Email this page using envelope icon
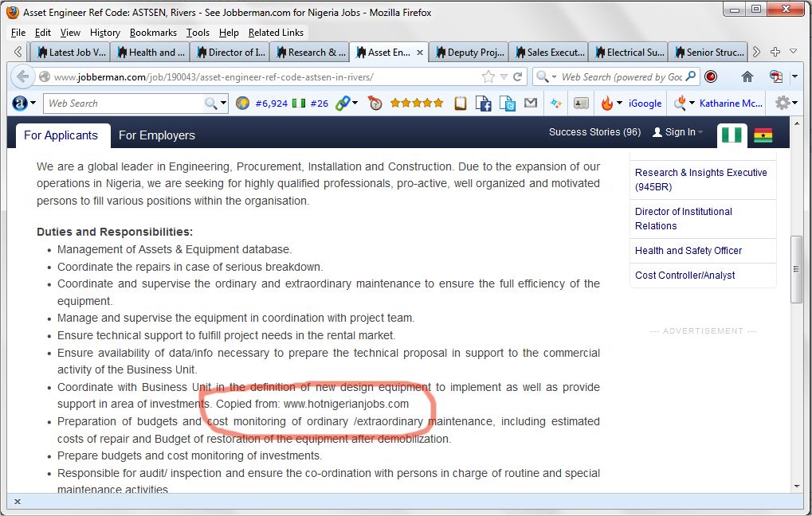Screen dimensions: 812x516 point(531,103)
